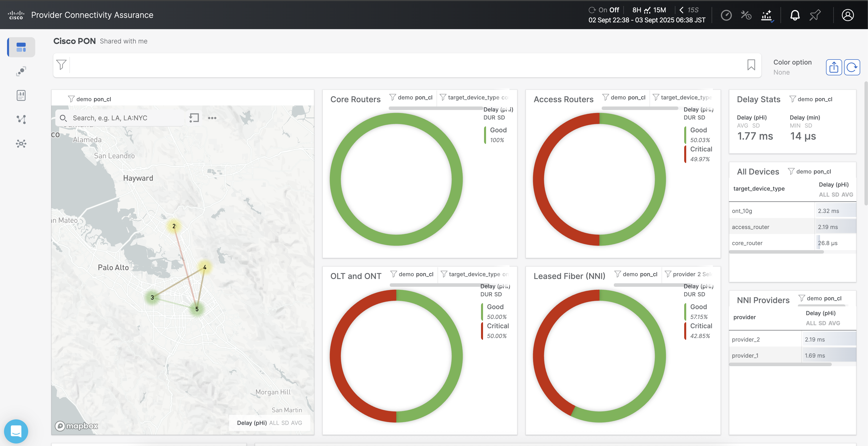Toggle the Good legend in Core Routers
This screenshot has width=868, height=446.
point(498,130)
